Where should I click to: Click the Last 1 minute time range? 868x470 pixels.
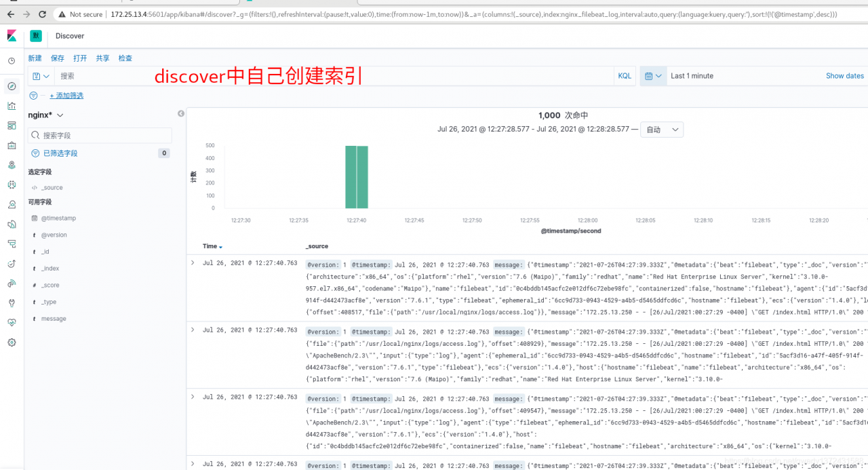coord(692,76)
